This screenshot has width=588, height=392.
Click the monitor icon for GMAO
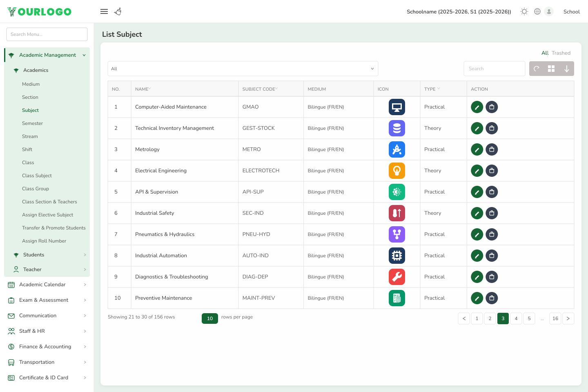tap(397, 107)
